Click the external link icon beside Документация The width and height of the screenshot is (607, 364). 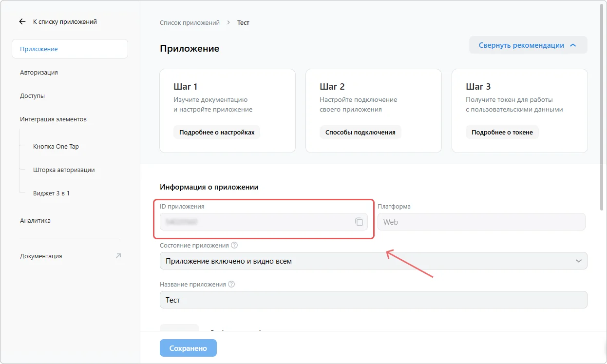(118, 255)
